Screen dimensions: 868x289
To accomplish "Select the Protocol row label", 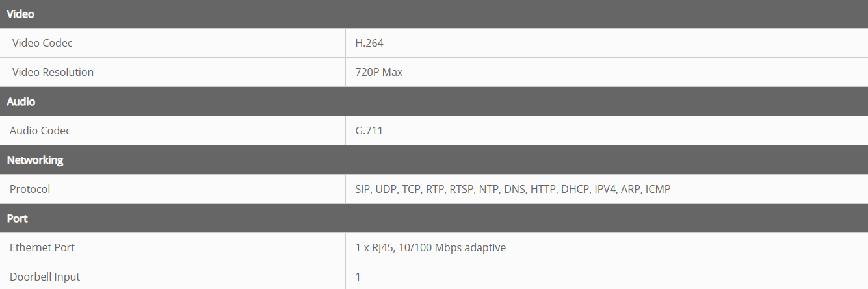I will (30, 189).
